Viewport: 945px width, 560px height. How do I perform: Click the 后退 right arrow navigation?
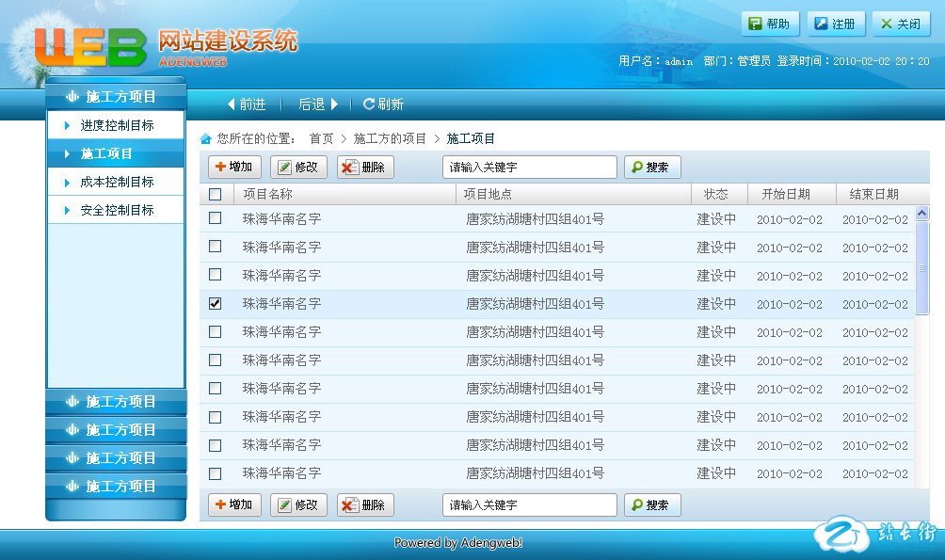pos(334,104)
